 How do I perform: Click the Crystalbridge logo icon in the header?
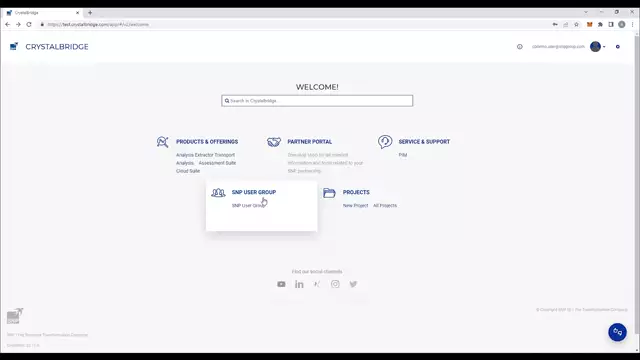14,47
